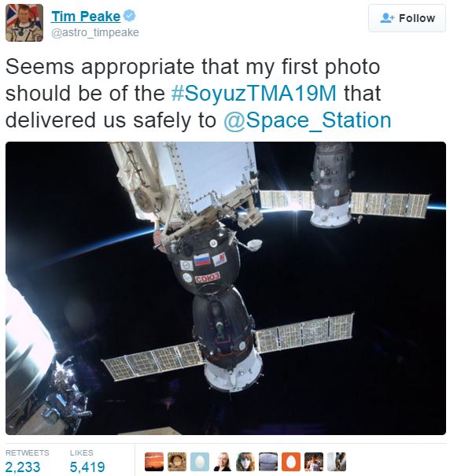Open Tim Peake's profile picture
The image size is (450, 476).
click(x=24, y=23)
